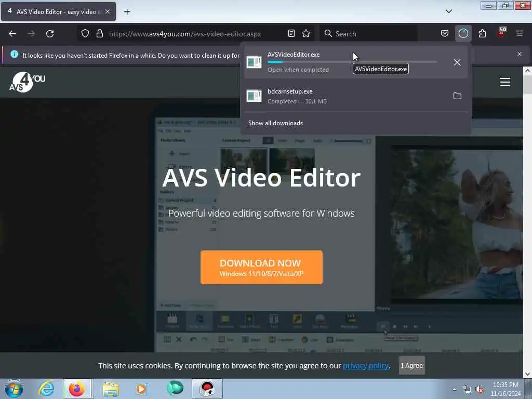Viewport: 532px width, 399px height.
Task: Click the Search box in toolbar
Action: click(x=369, y=34)
